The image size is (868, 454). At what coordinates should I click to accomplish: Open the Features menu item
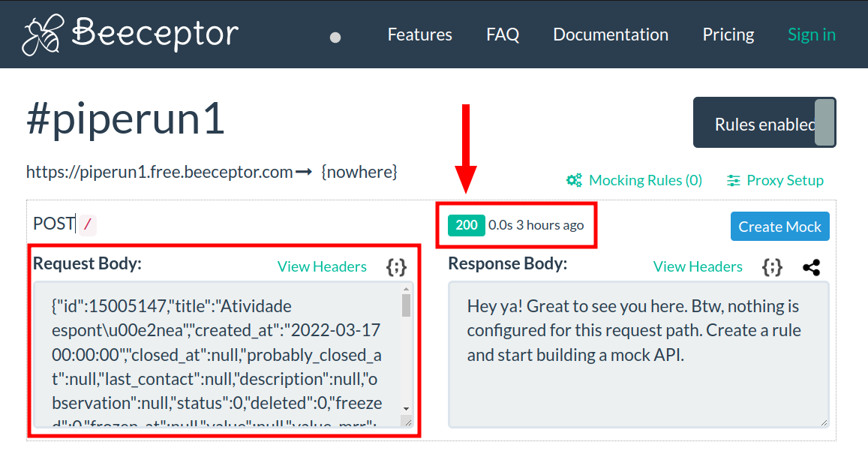[x=419, y=35]
